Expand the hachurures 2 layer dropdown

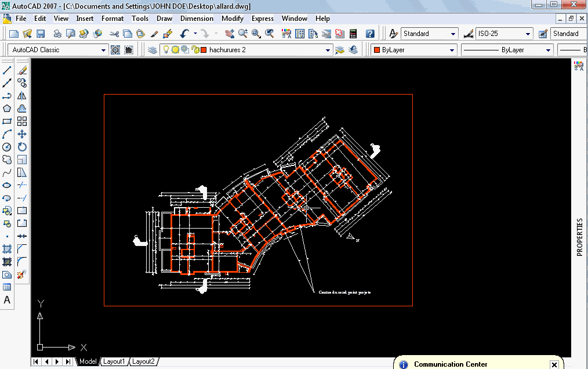(328, 50)
